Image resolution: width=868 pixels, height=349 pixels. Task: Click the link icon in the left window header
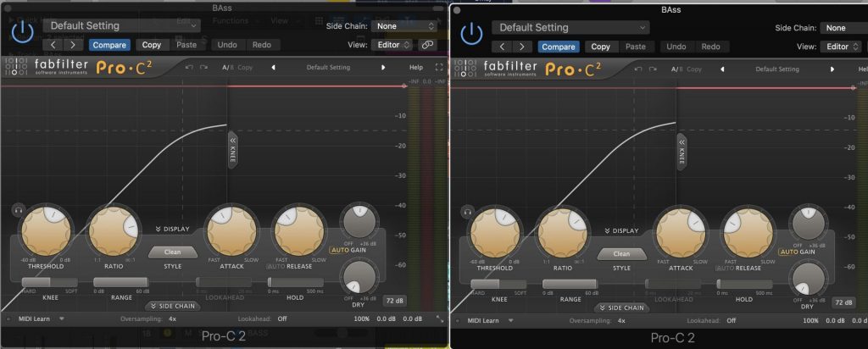coord(426,45)
